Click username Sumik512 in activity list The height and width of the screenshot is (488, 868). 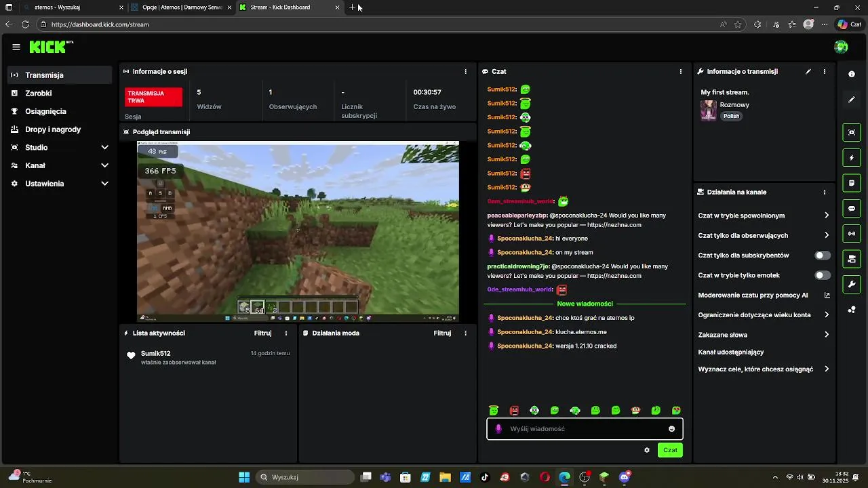click(155, 353)
